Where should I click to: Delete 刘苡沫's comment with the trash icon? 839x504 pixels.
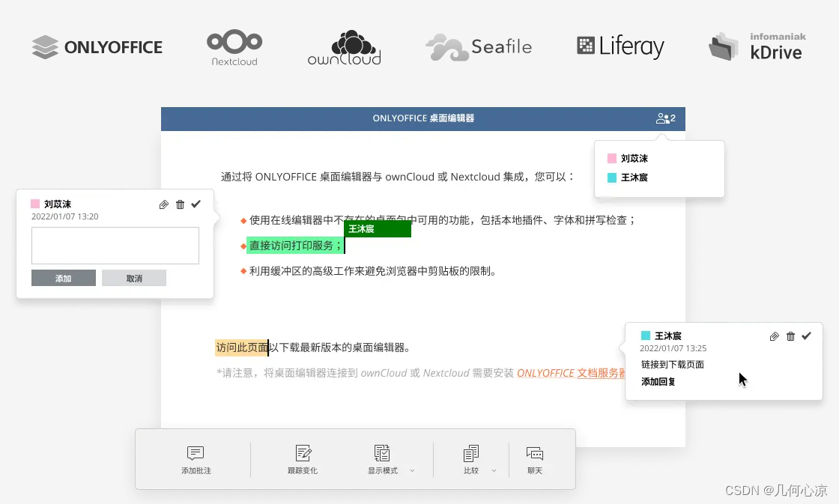tap(181, 204)
